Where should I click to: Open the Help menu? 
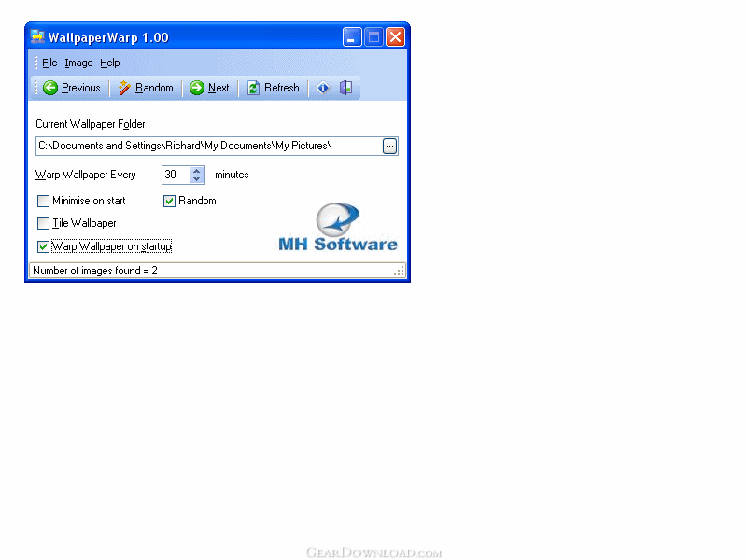click(110, 63)
